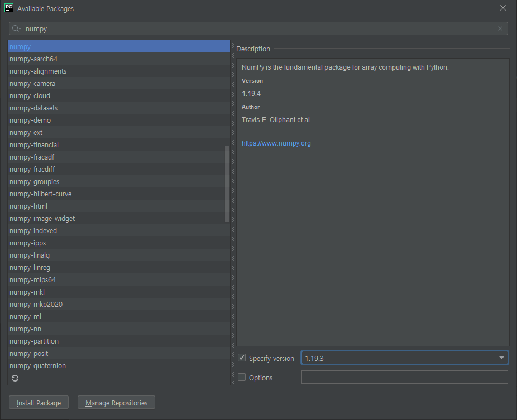Select numpy-linreg package
517x420 pixels.
pyautogui.click(x=119, y=268)
